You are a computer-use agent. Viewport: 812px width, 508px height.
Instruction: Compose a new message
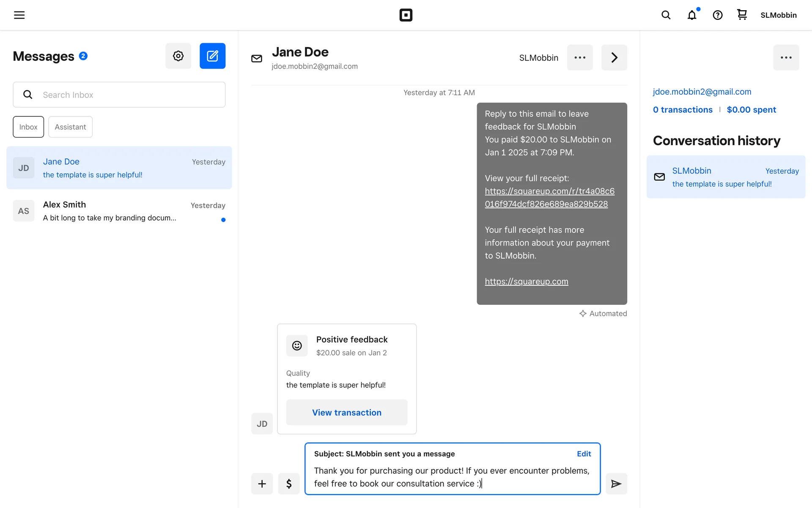tap(212, 56)
